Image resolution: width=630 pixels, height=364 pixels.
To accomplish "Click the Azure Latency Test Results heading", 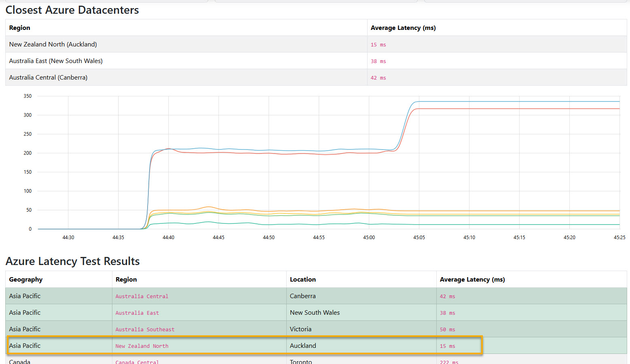I will pyautogui.click(x=73, y=261).
